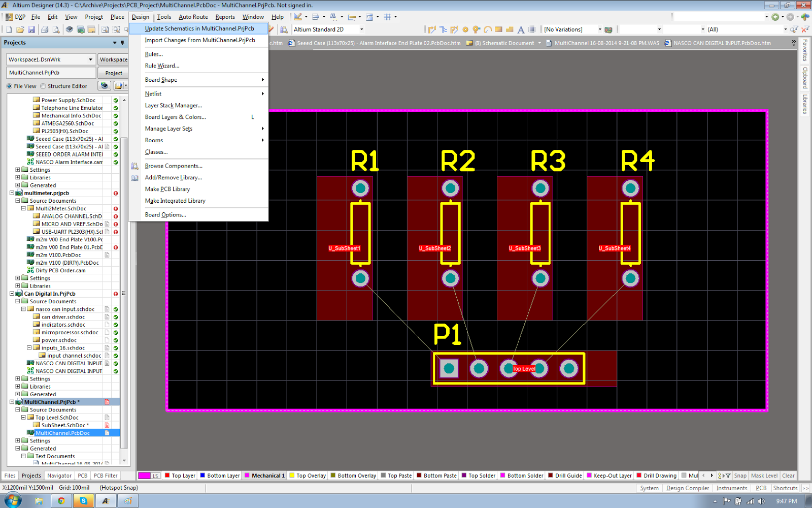
Task: Click the Design Compiler status button
Action: point(687,488)
